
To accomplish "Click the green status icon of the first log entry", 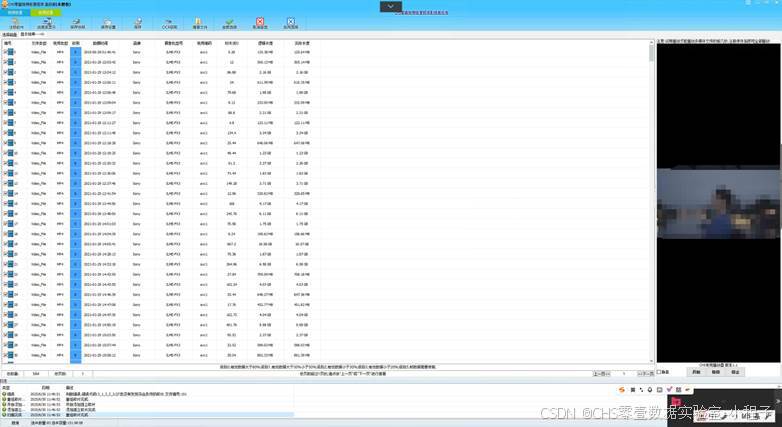I will pyautogui.click(x=4, y=394).
